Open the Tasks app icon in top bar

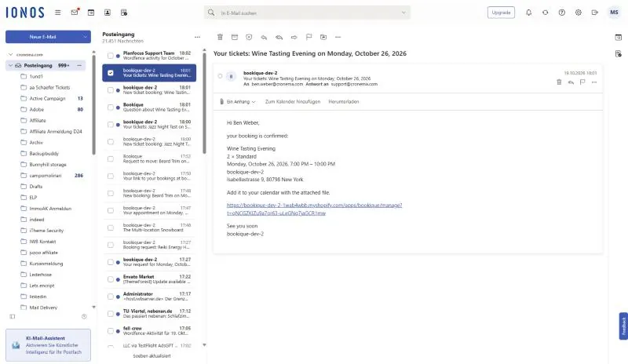click(124, 13)
